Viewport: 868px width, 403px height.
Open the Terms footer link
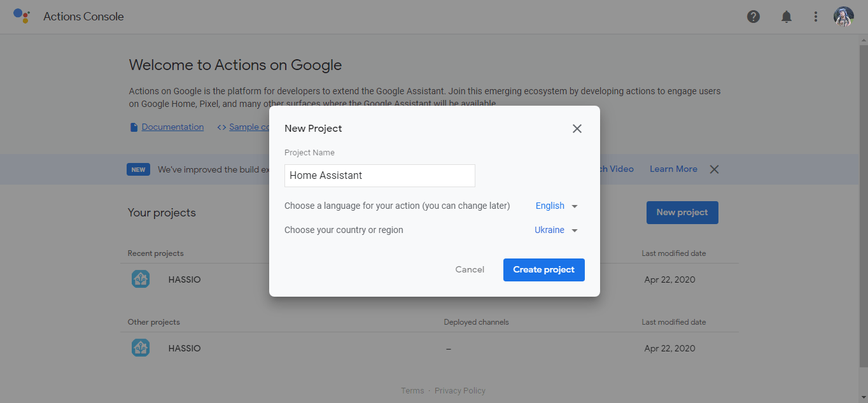click(412, 391)
